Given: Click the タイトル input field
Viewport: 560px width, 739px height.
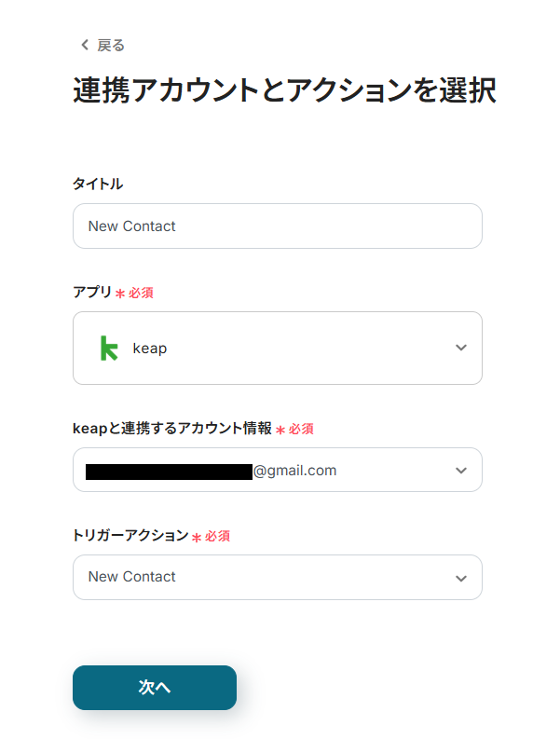Looking at the screenshot, I should point(277,226).
